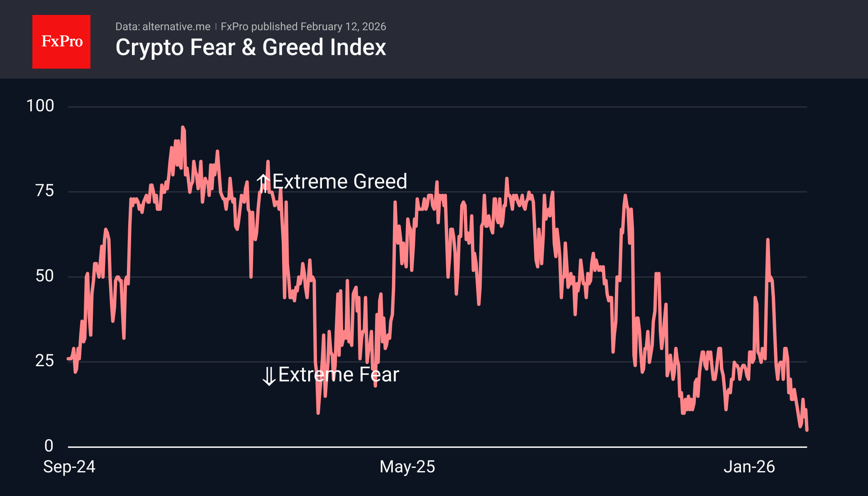This screenshot has width=868, height=496.
Task: Click the Extreme Greed annotation text
Action: [x=339, y=182]
